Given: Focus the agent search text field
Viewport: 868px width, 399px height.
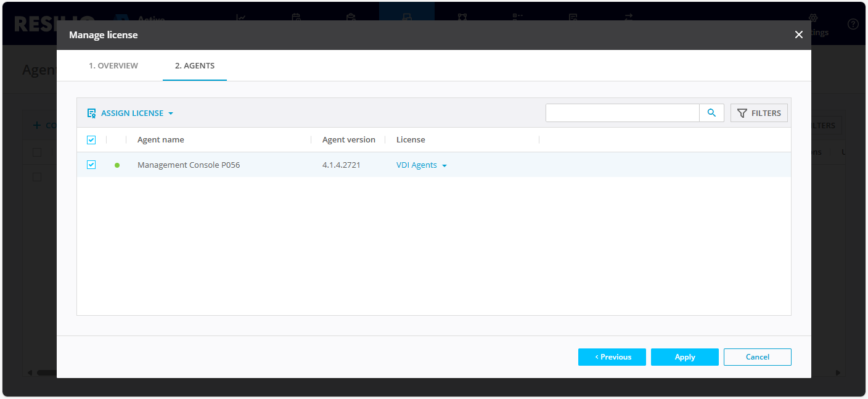Looking at the screenshot, I should coord(622,113).
